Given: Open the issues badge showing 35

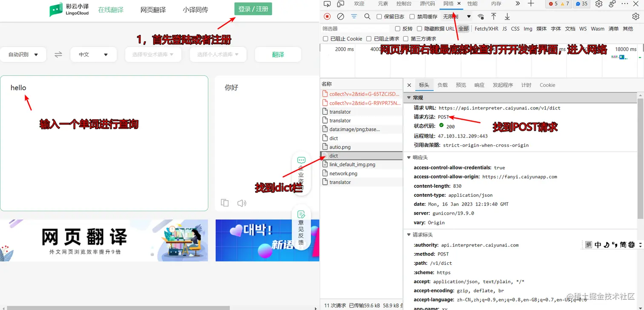Looking at the screenshot, I should tap(581, 4).
